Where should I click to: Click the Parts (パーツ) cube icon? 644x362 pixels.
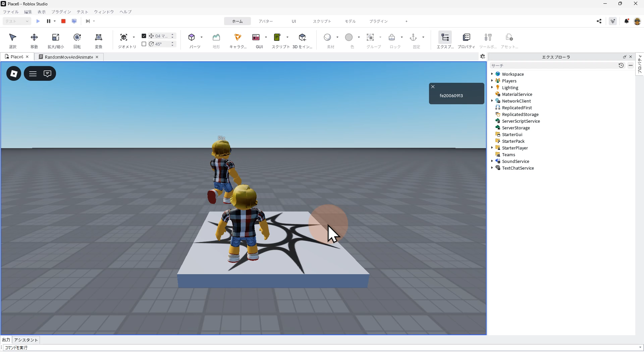coord(192,38)
